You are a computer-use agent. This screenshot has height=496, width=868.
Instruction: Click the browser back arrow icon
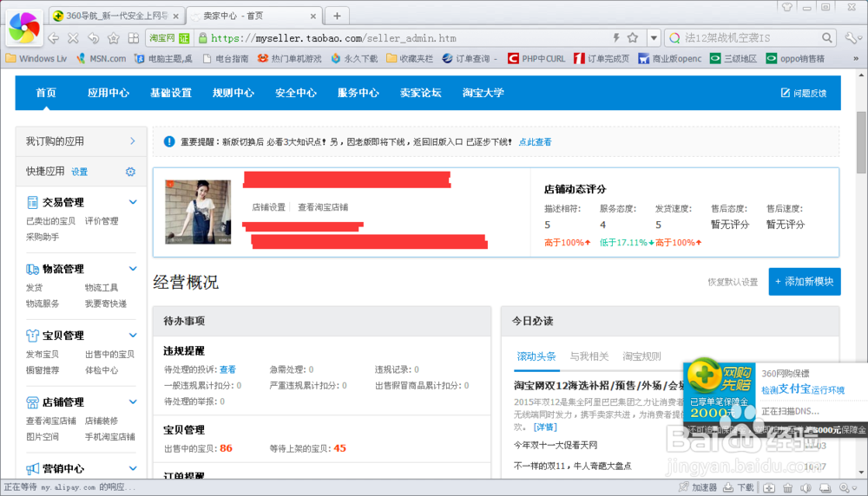pos(54,38)
